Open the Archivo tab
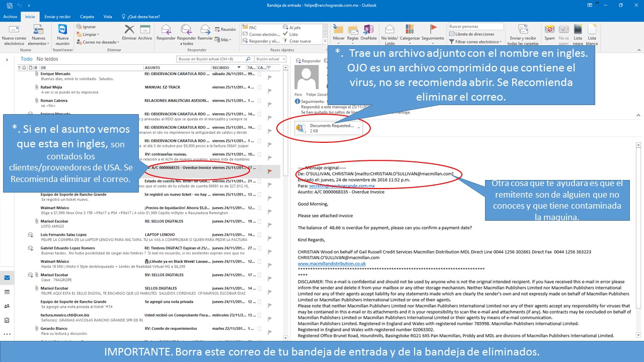 point(10,17)
